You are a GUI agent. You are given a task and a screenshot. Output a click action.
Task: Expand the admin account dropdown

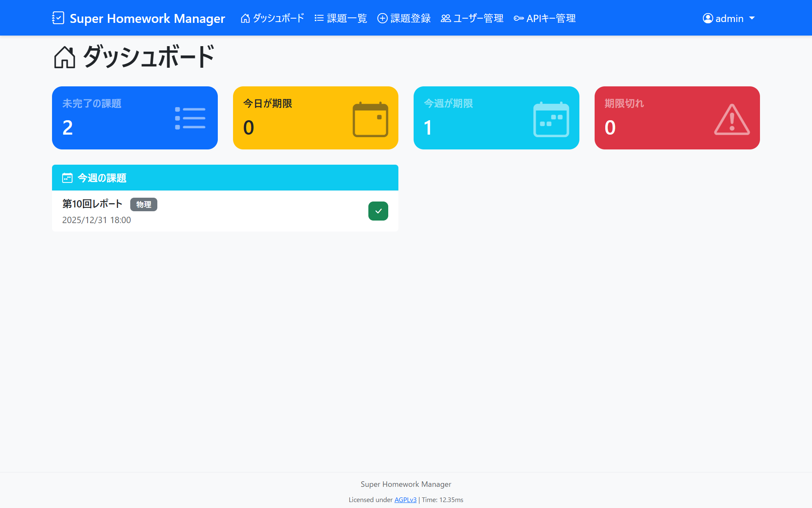[x=729, y=18]
